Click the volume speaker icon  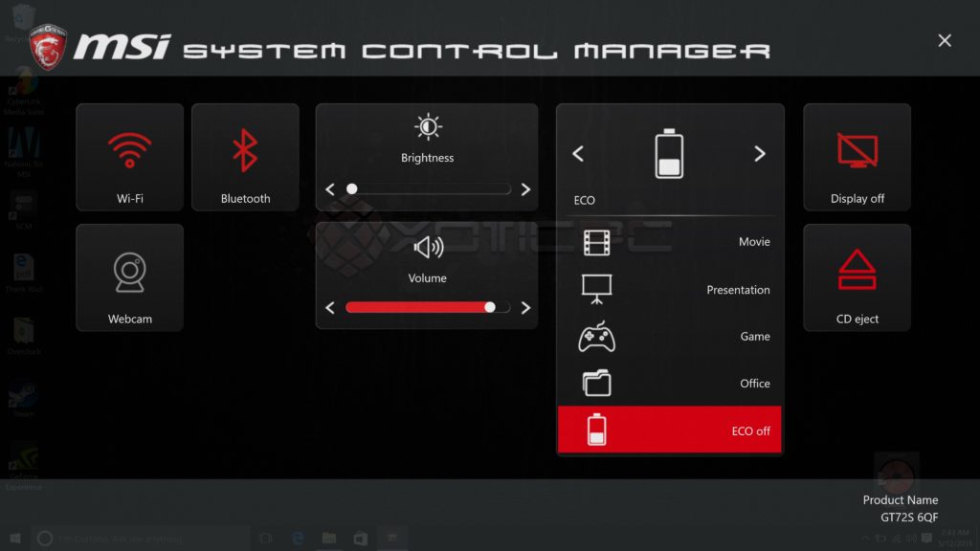(428, 248)
